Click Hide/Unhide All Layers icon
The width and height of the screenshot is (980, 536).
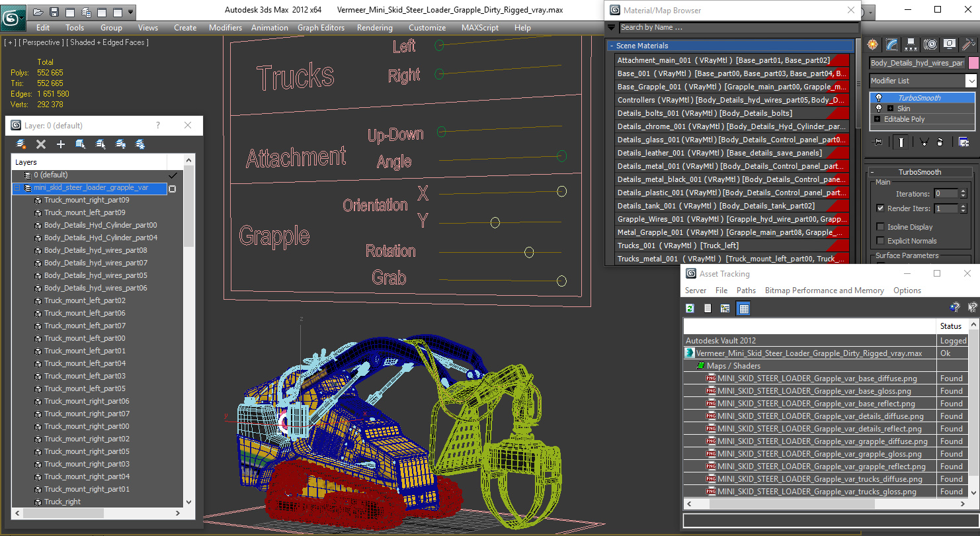click(120, 144)
